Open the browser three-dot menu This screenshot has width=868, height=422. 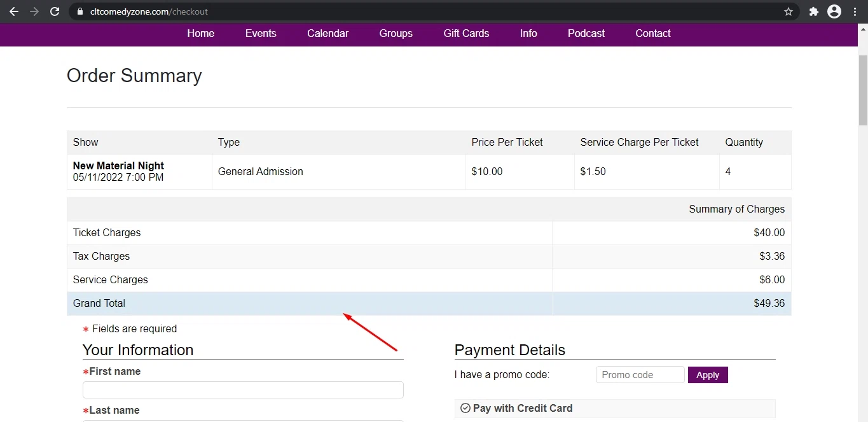coord(855,11)
